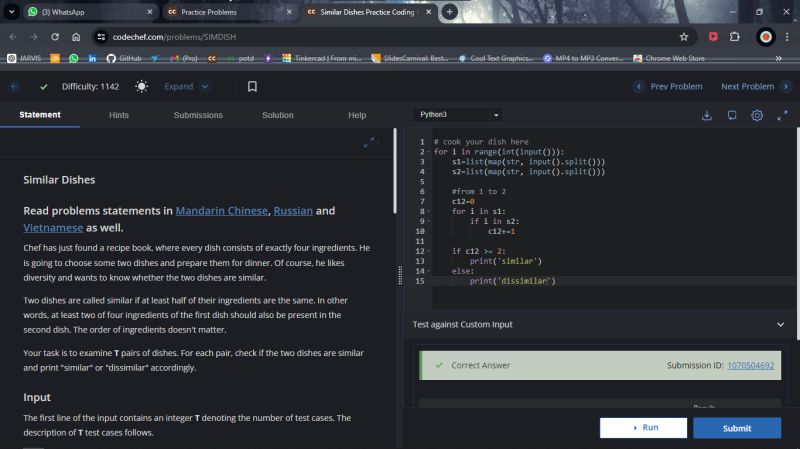Viewport: 800px width, 449px height.
Task: Open the Russian statement link
Action: (293, 211)
